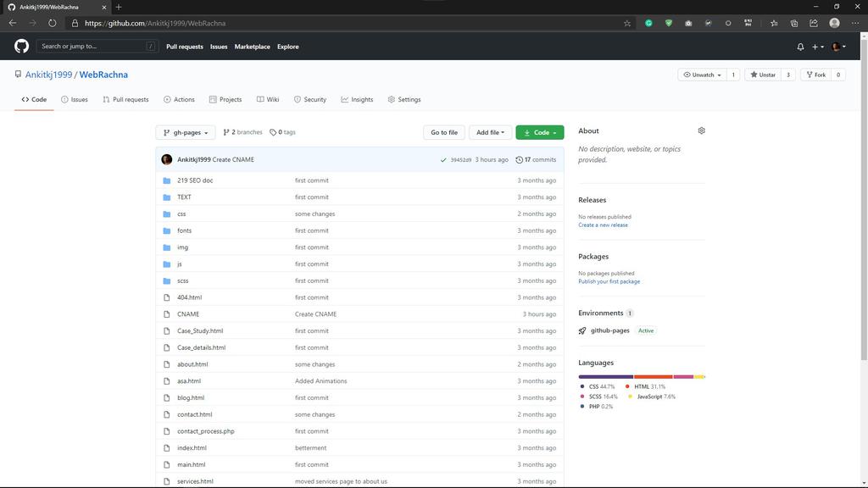Viewport: 868px width, 488px height.
Task: Click the Ankitkj1999 commit author avatar
Action: [x=167, y=159]
